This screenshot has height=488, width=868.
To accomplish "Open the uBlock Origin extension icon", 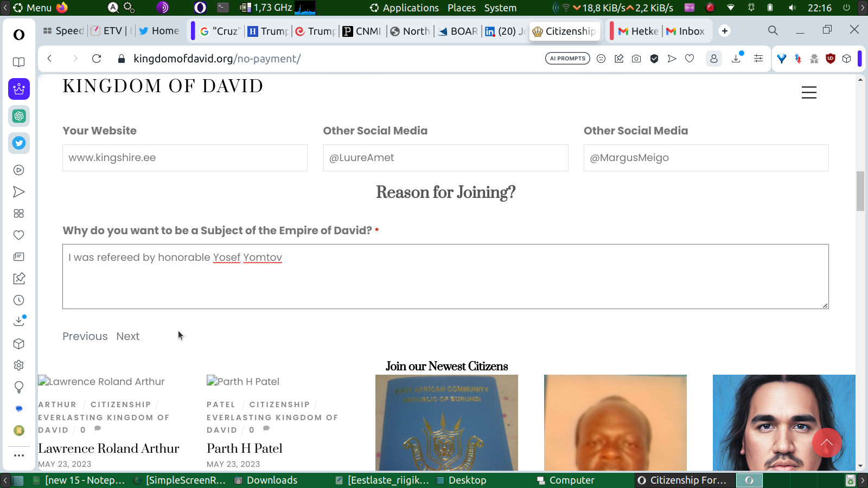I will pos(830,59).
